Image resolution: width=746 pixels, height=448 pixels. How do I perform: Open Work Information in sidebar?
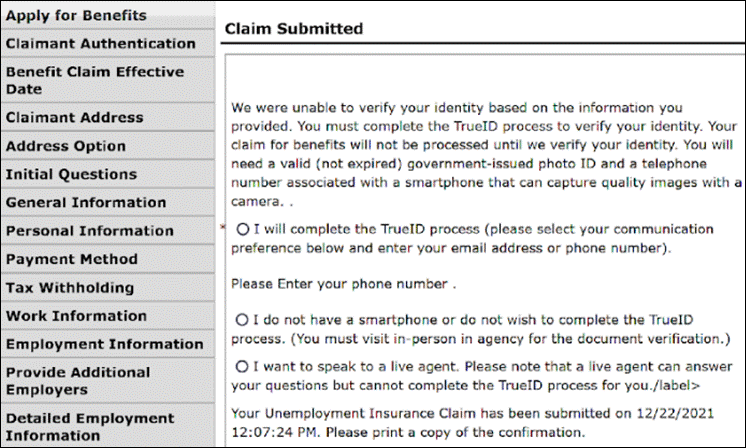click(x=76, y=316)
